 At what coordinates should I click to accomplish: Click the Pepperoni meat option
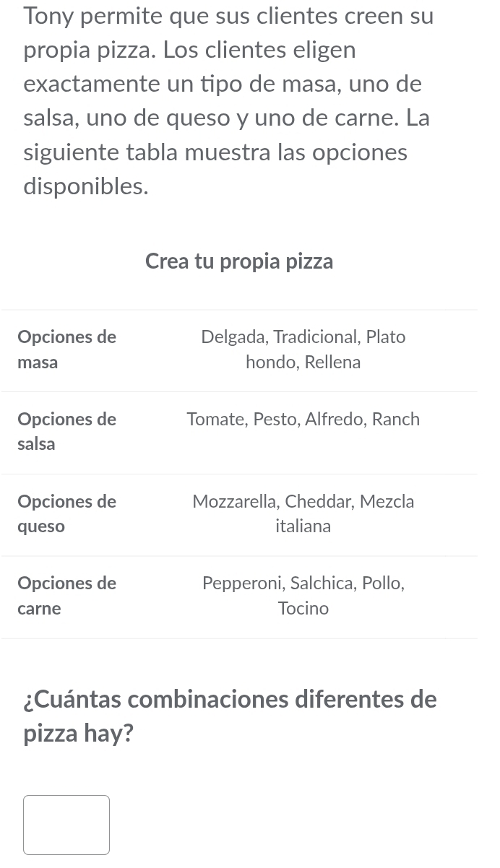pos(242,583)
